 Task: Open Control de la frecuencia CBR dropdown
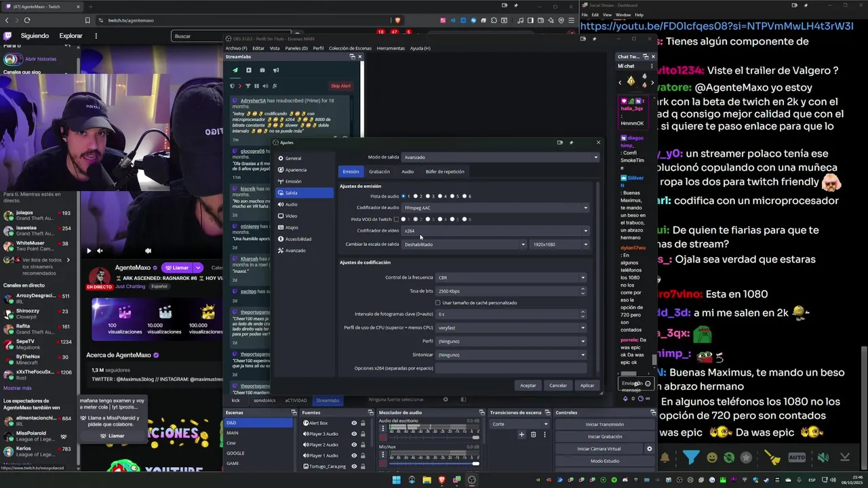[511, 277]
